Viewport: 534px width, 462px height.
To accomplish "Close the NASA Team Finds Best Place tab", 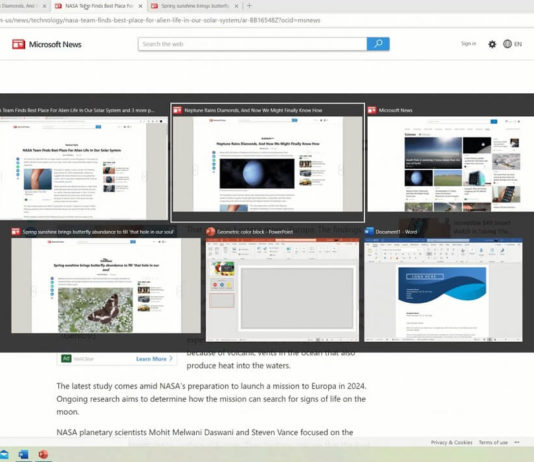I will (141, 6).
